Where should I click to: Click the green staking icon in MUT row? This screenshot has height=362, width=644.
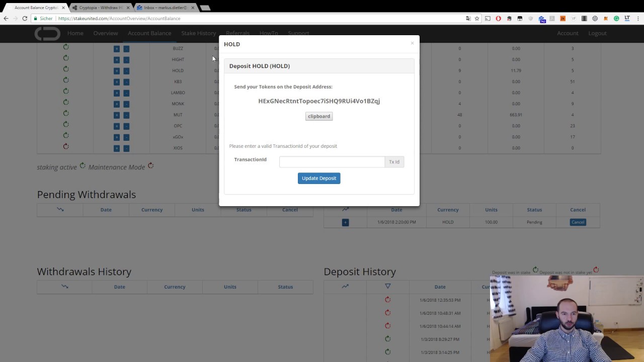66,114
